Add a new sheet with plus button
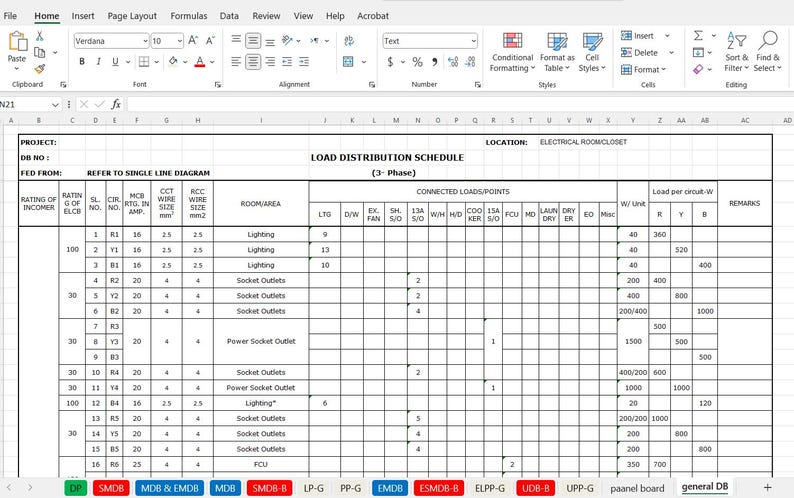 click(x=768, y=487)
